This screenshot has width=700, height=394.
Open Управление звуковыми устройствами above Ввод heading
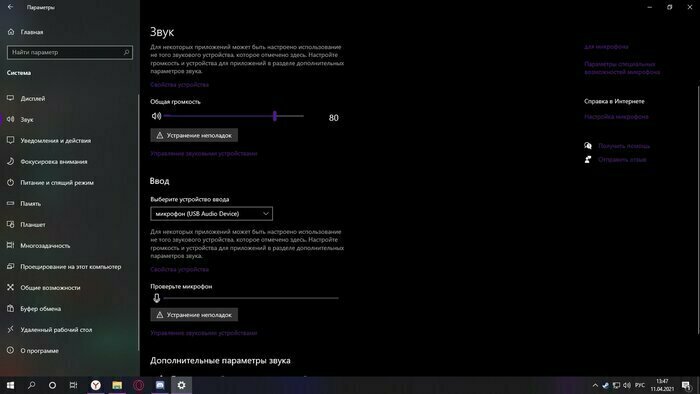coord(204,153)
